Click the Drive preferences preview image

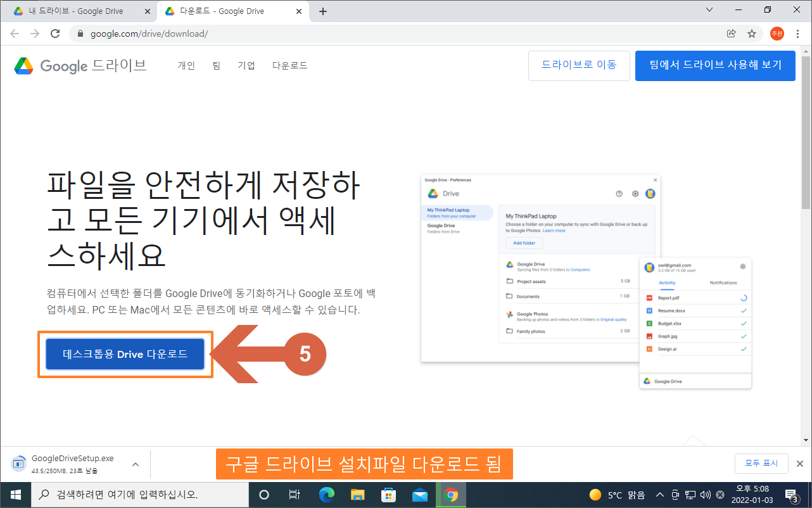click(586, 282)
